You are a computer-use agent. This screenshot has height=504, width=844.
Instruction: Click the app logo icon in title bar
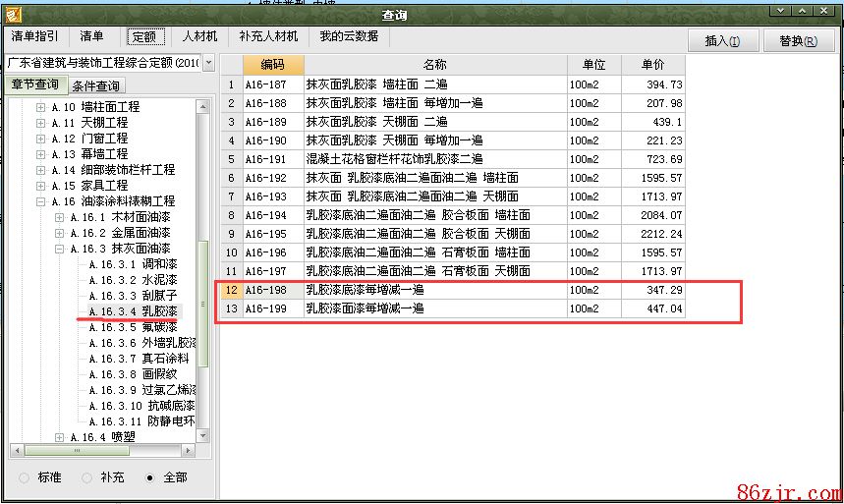tap(13, 15)
